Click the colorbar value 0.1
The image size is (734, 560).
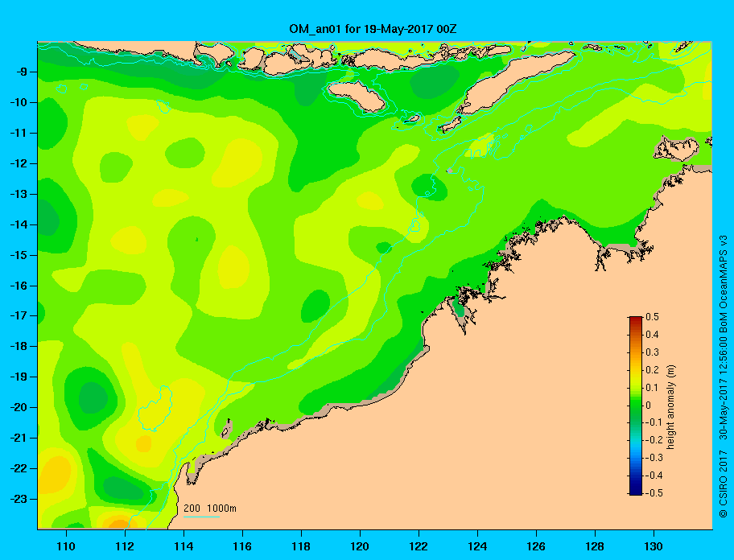(653, 387)
